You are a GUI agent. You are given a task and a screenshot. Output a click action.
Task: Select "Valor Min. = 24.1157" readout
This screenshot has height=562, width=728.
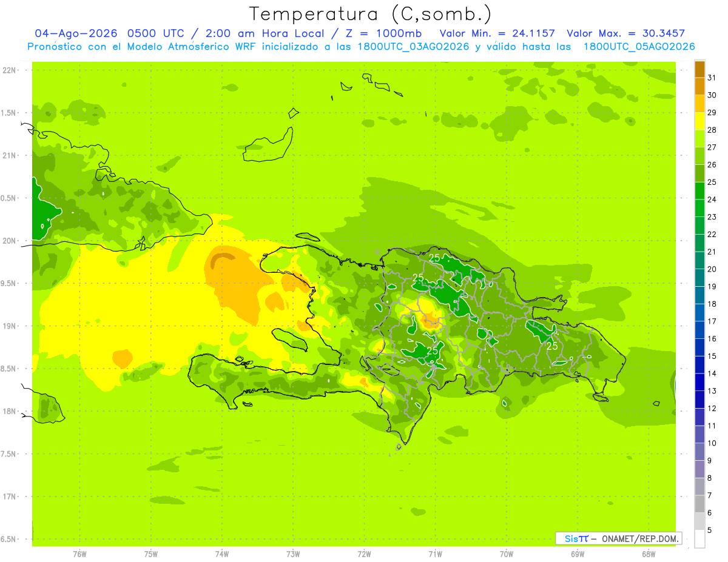click(497, 33)
